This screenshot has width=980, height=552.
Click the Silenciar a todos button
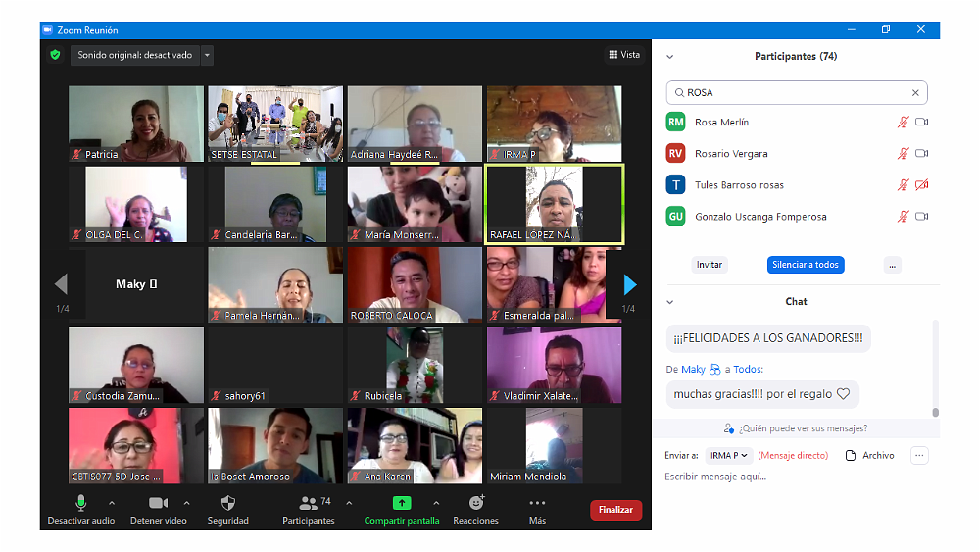(x=805, y=265)
